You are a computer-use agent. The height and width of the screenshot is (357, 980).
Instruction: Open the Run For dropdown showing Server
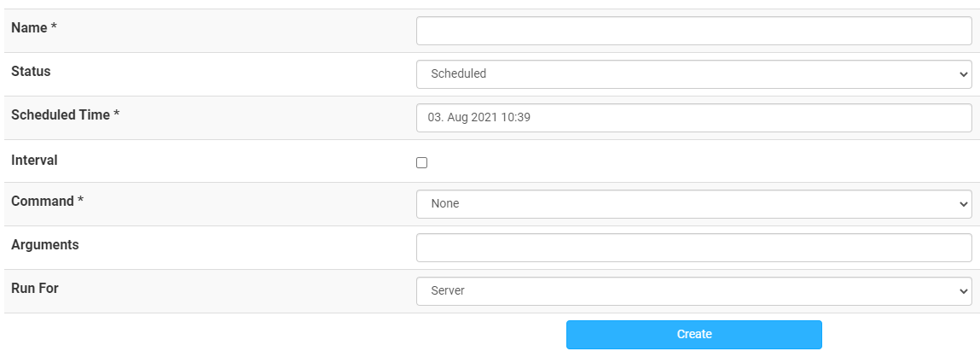tap(693, 291)
